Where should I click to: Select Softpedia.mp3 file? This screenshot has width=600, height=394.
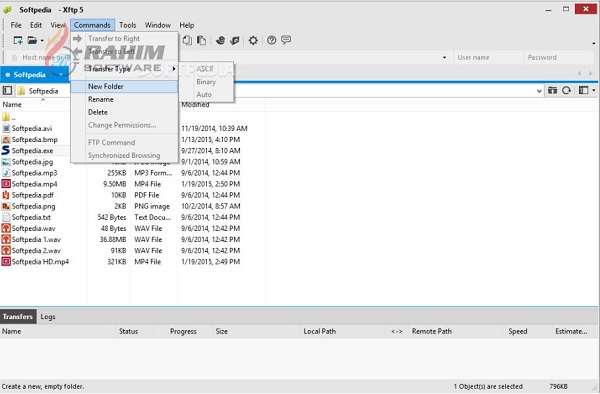(34, 173)
